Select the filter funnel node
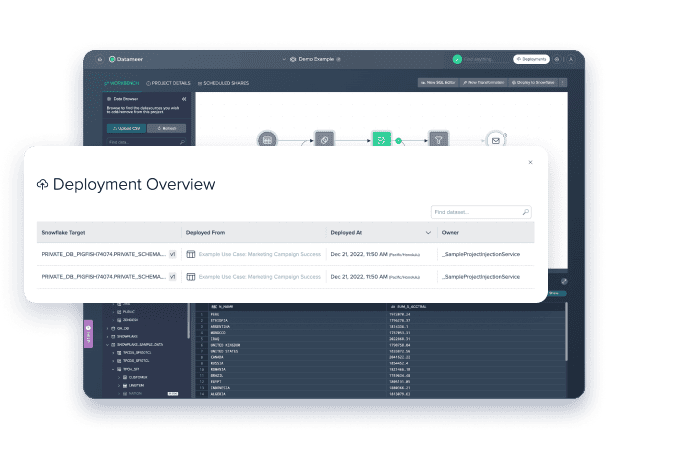 coord(439,139)
